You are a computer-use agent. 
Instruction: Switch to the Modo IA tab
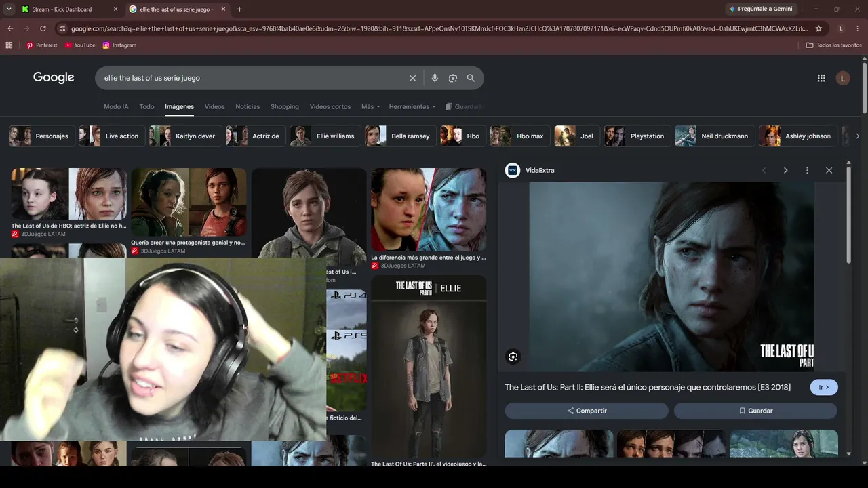[x=116, y=106]
